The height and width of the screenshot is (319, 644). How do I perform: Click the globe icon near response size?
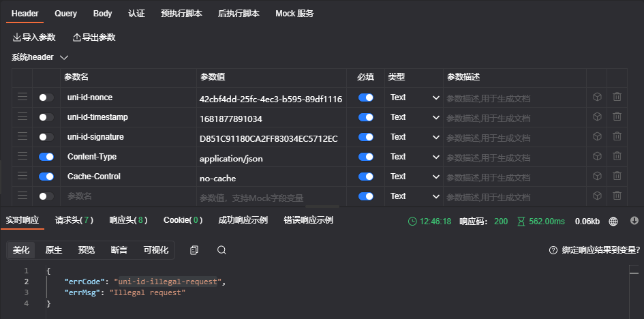[x=613, y=222]
